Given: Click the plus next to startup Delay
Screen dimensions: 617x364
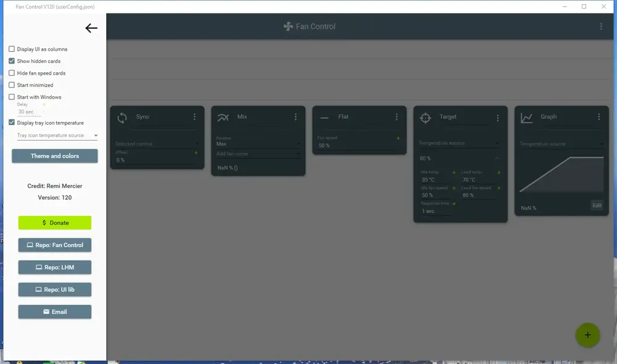Looking at the screenshot, I should [44, 104].
